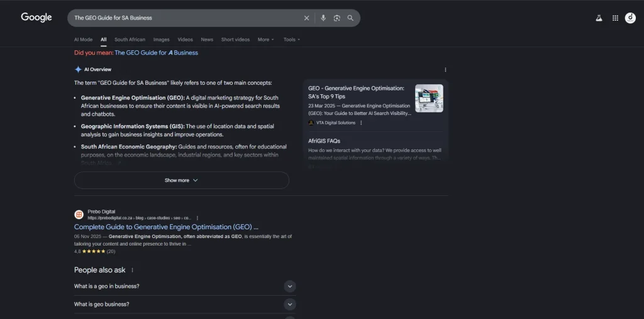This screenshot has width=644, height=319.
Task: Click inside the search query field
Action: click(187, 18)
